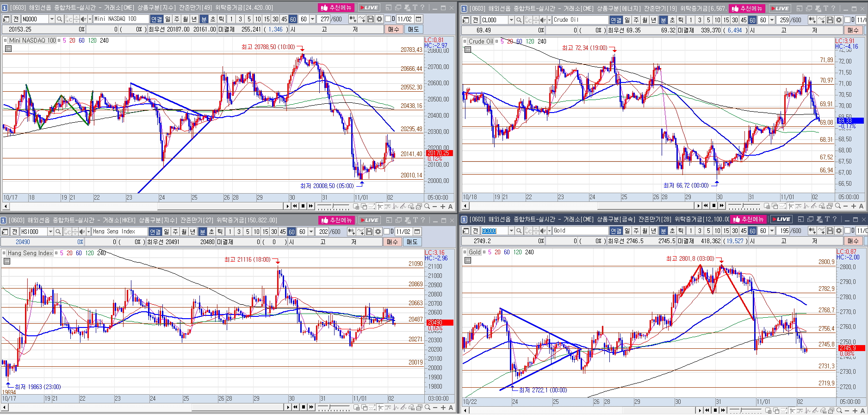
Task: Click 매수 buy button in Mini NASDAQ window
Action: tap(393, 29)
